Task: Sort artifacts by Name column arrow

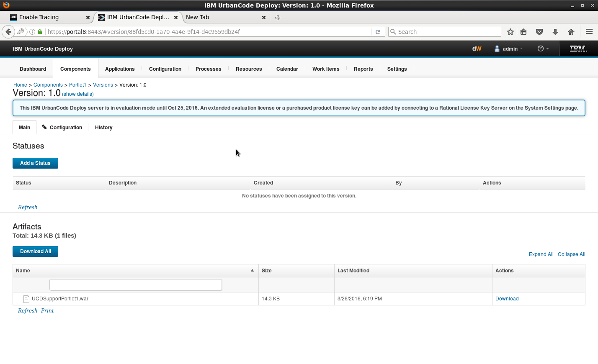Action: click(x=252, y=271)
